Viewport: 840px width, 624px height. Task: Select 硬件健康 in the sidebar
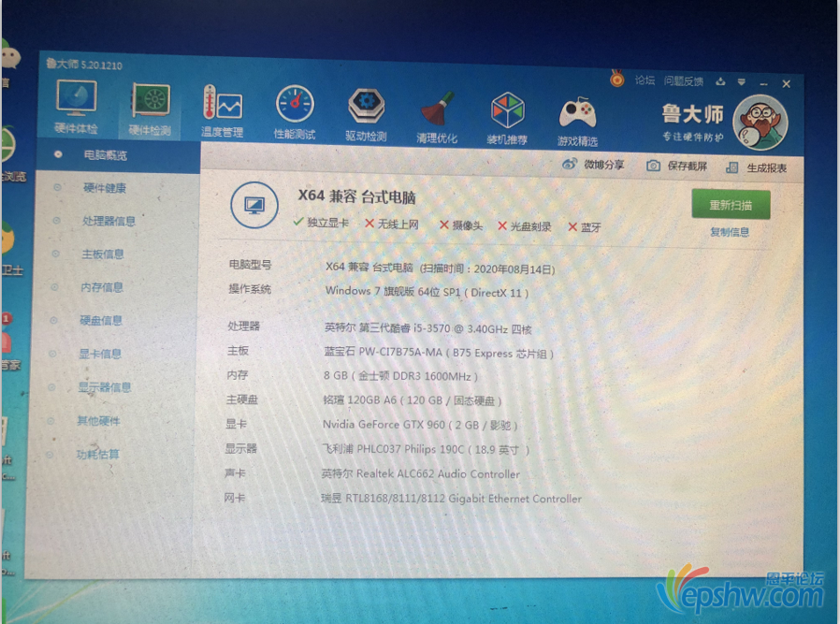105,188
